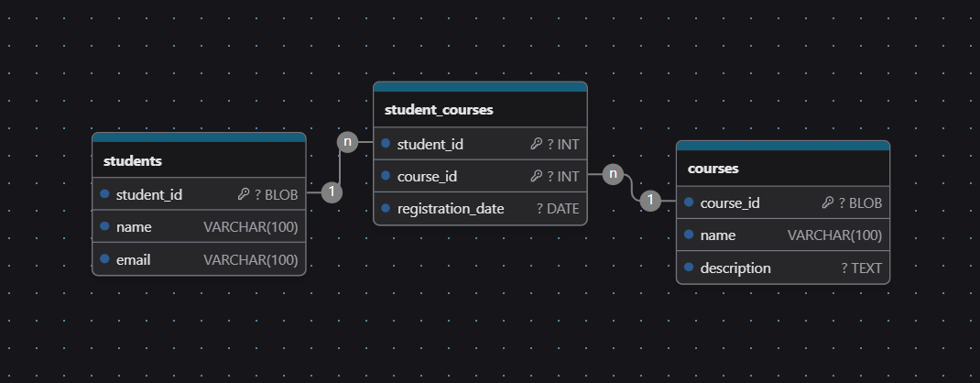The width and height of the screenshot is (980, 383).
Task: Click the blue dot beside student_courses course_id
Action: [386, 176]
